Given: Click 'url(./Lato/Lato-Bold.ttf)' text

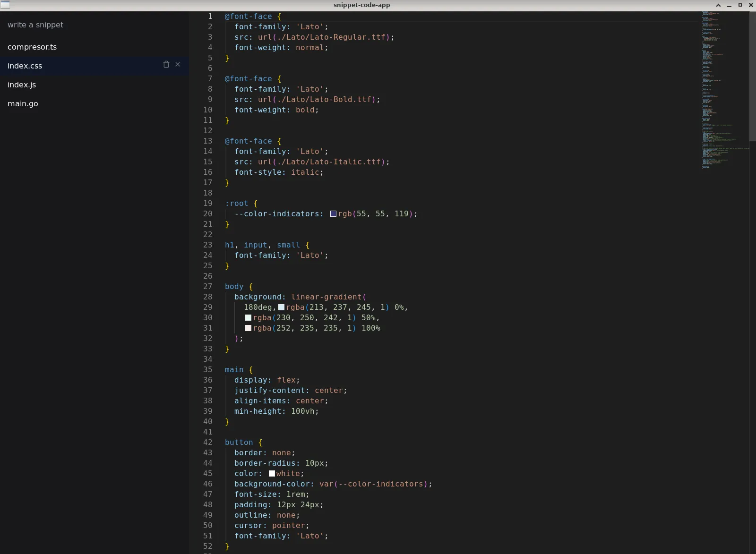Looking at the screenshot, I should (x=317, y=100).
